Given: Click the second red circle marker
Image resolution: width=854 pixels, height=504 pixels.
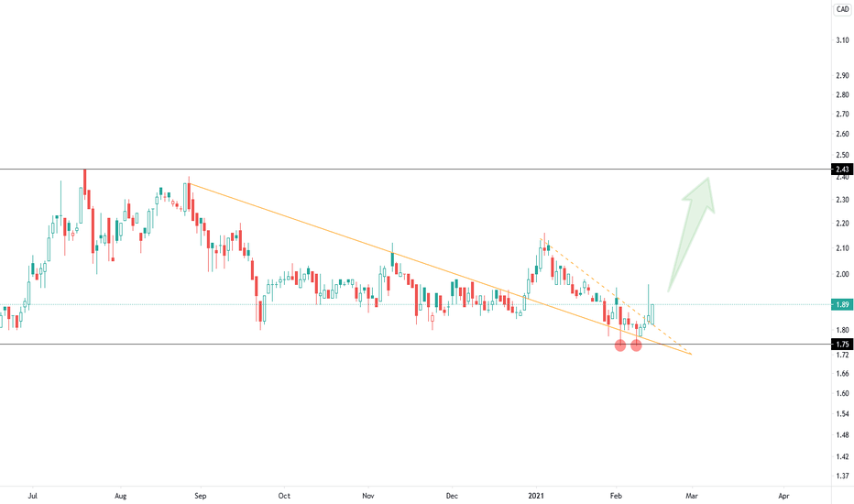Looking at the screenshot, I should coord(636,345).
